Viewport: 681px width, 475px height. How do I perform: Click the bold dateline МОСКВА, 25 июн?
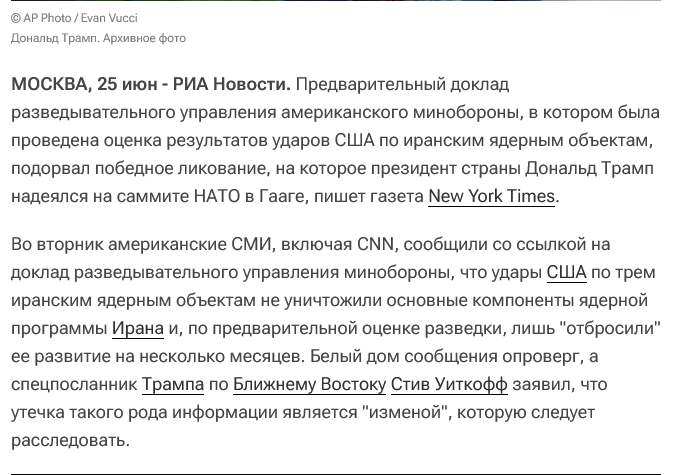pyautogui.click(x=84, y=84)
